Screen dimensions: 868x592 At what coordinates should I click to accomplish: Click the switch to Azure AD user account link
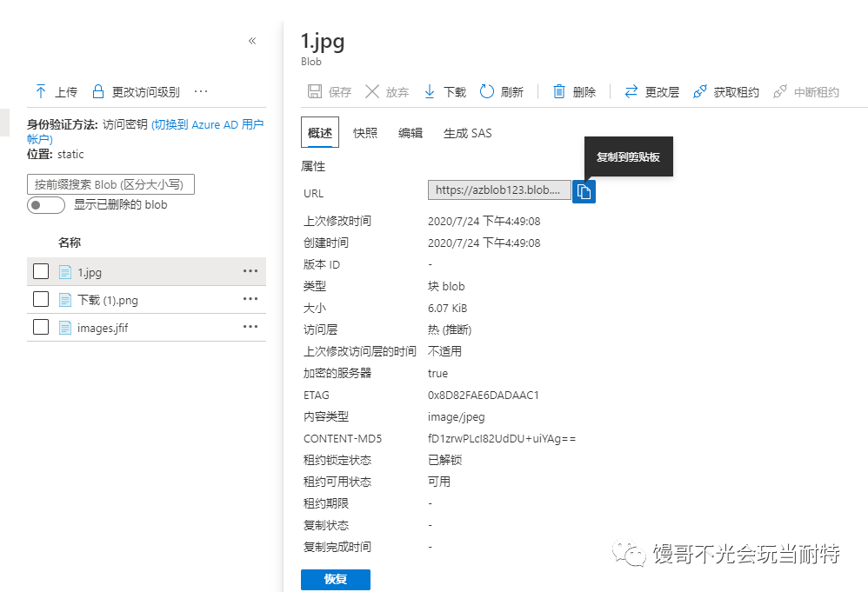145,131
